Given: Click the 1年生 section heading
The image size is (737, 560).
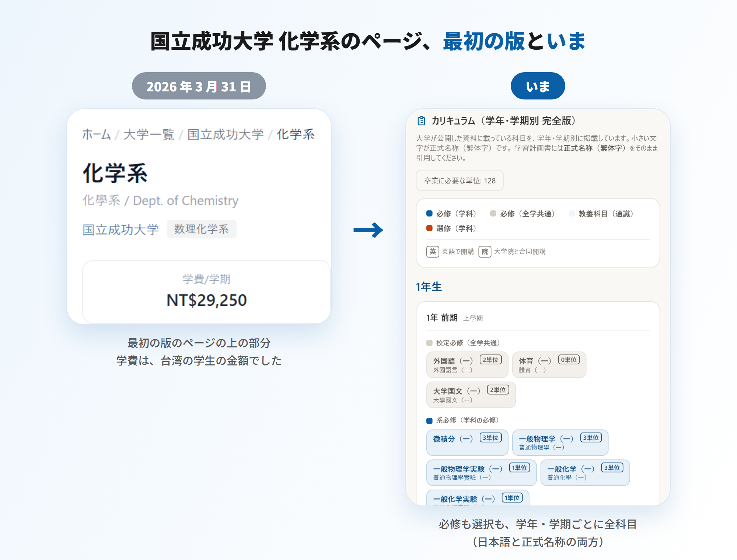Looking at the screenshot, I should 429,287.
